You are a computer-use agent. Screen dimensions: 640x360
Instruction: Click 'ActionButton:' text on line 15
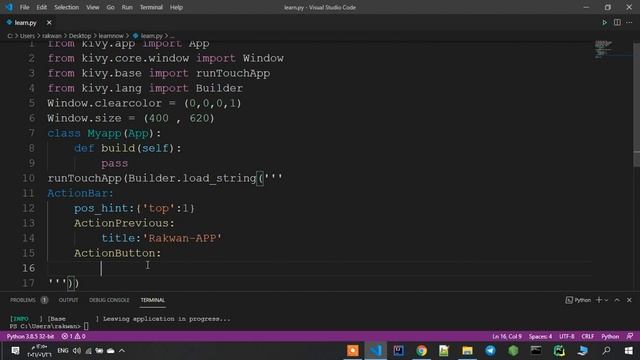click(118, 253)
